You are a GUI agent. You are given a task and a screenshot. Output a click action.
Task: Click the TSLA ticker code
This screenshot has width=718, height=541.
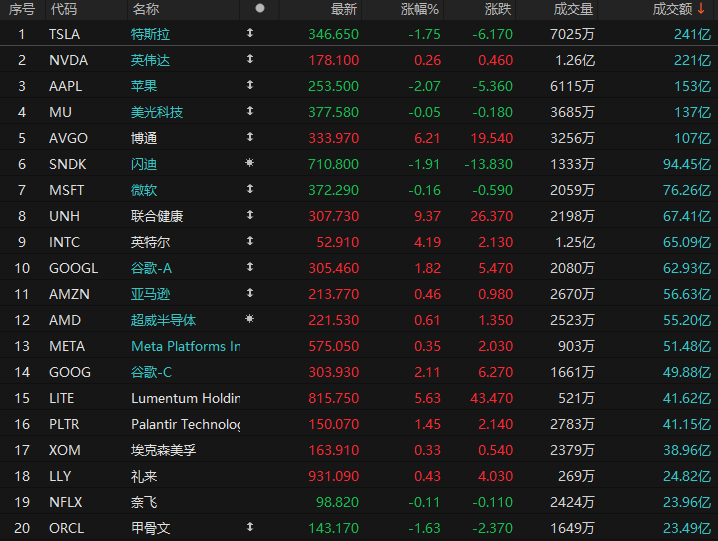tap(65, 34)
